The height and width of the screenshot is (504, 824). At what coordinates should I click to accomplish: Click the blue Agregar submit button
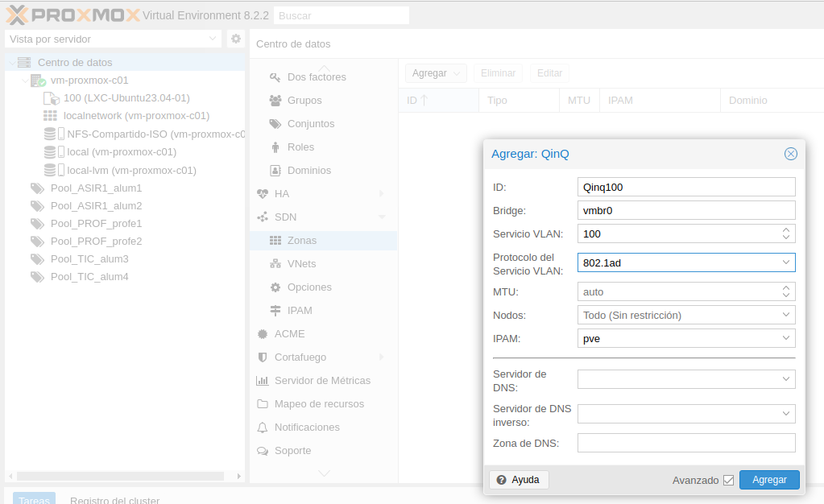pyautogui.click(x=769, y=480)
